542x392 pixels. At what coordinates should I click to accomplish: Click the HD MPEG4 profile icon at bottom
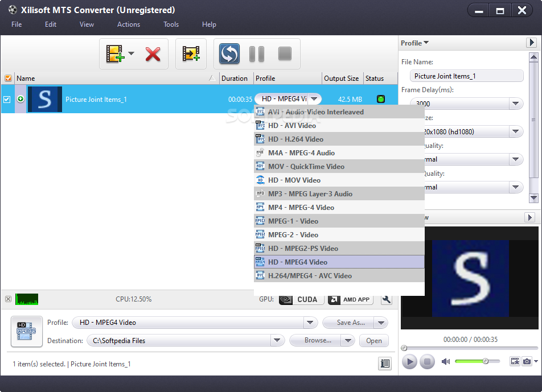click(x=27, y=331)
